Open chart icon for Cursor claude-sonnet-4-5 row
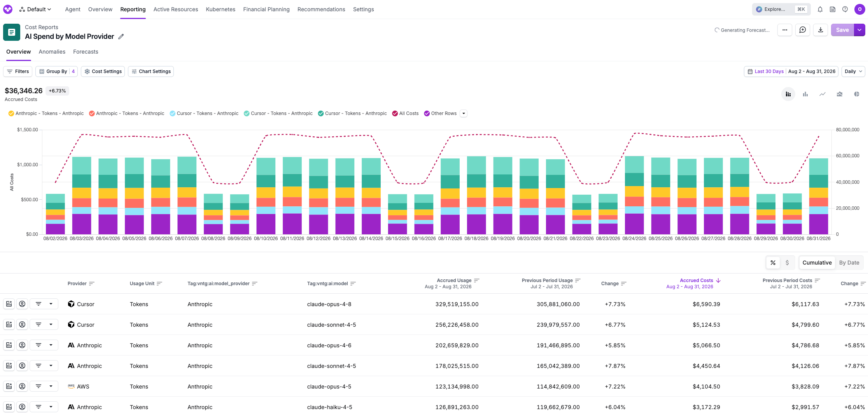The image size is (868, 413). pyautogui.click(x=9, y=324)
